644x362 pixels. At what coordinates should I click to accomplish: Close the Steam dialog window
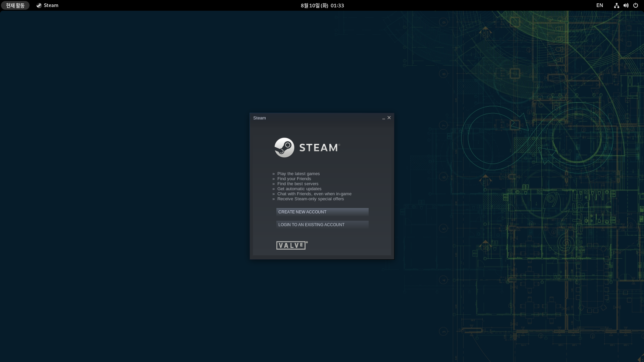pos(389,118)
